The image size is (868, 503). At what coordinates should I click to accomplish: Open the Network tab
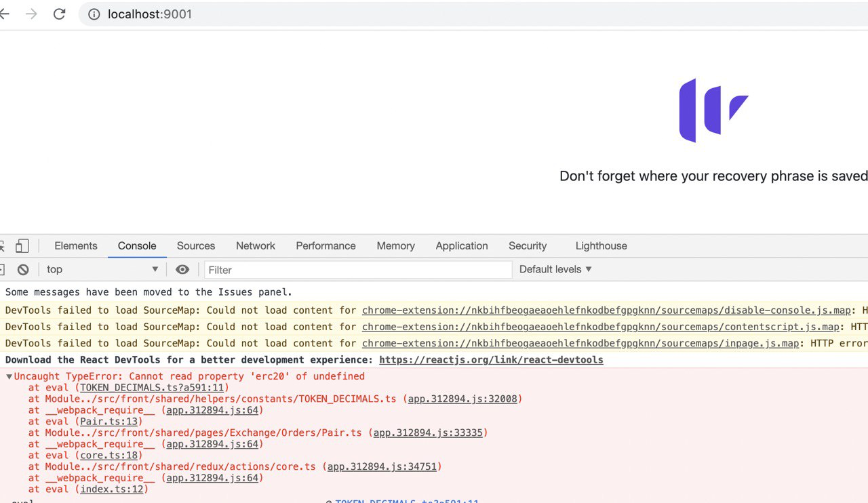pos(256,246)
